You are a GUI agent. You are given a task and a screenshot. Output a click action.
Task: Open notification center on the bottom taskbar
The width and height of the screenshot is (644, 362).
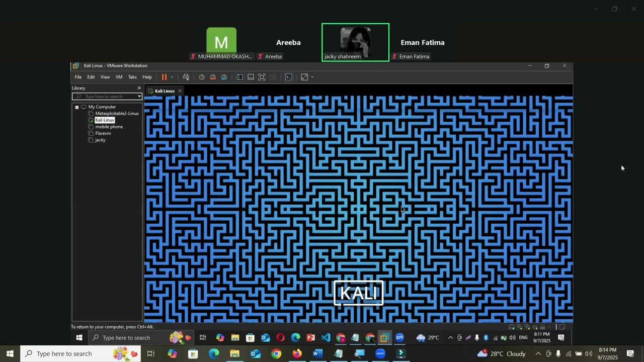coord(630,354)
